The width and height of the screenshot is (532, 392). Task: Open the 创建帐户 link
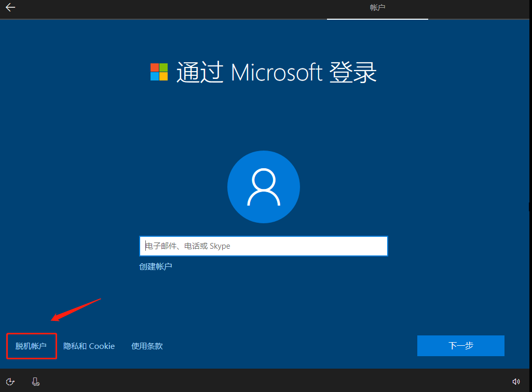pos(155,266)
